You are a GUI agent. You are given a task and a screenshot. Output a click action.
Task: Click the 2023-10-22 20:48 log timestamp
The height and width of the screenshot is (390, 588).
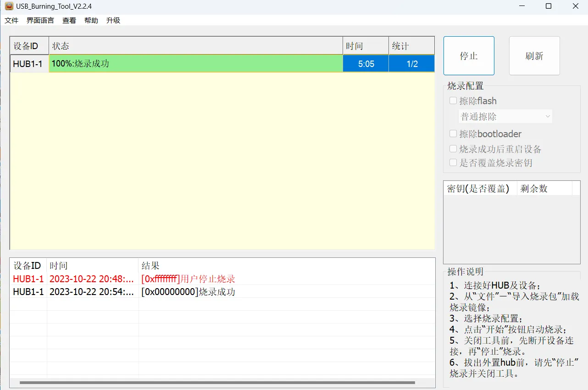pos(92,279)
